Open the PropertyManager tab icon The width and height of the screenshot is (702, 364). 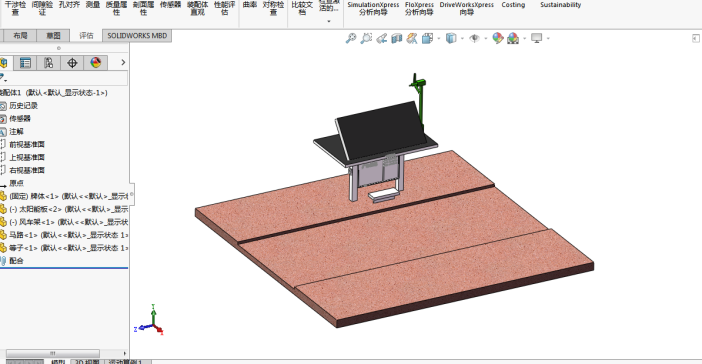[x=25, y=63]
